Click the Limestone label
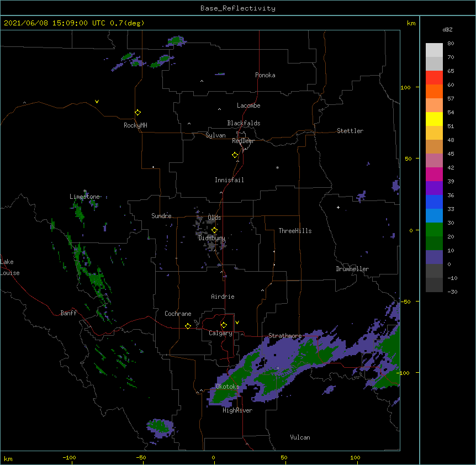This screenshot has height=465, width=476. (84, 197)
